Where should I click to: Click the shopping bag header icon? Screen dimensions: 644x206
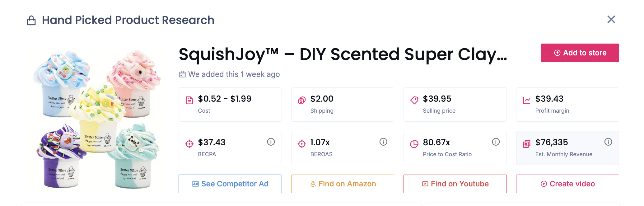pos(31,21)
